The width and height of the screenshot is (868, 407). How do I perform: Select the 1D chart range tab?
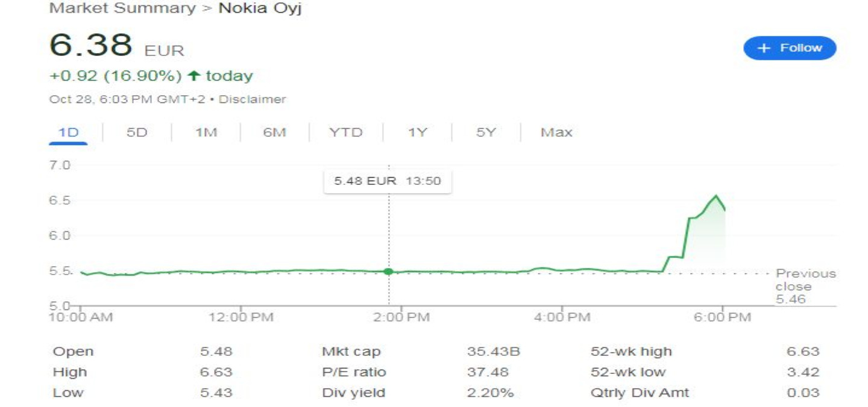pyautogui.click(x=68, y=132)
